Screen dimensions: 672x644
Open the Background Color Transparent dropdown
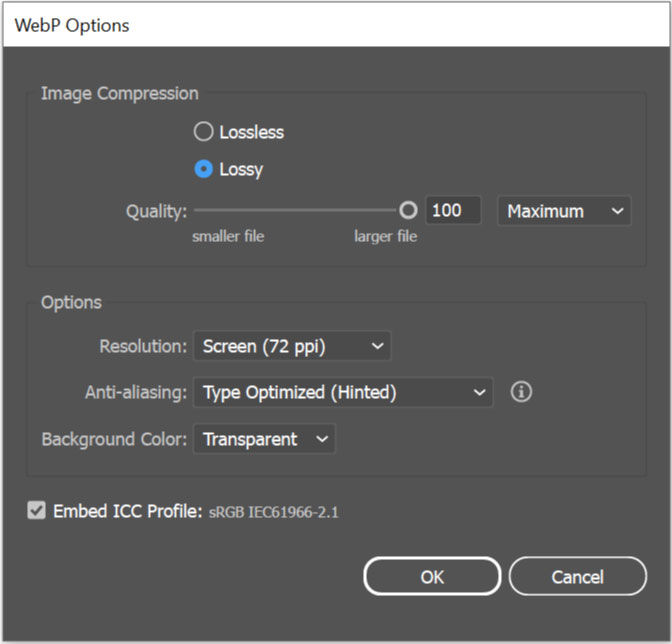coord(264,439)
